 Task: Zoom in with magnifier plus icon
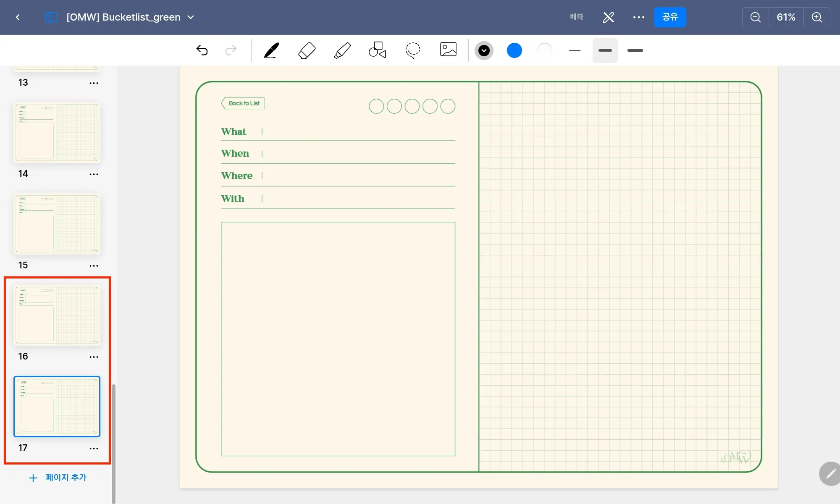816,17
